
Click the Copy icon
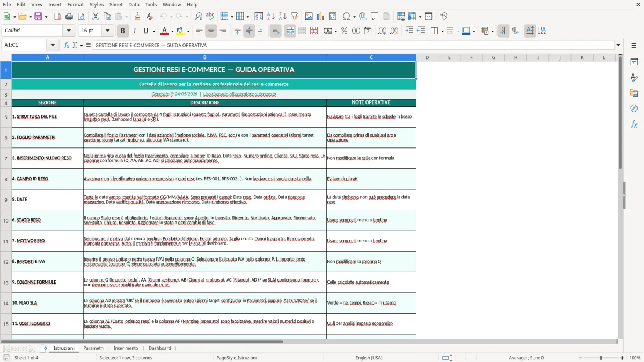(107, 17)
